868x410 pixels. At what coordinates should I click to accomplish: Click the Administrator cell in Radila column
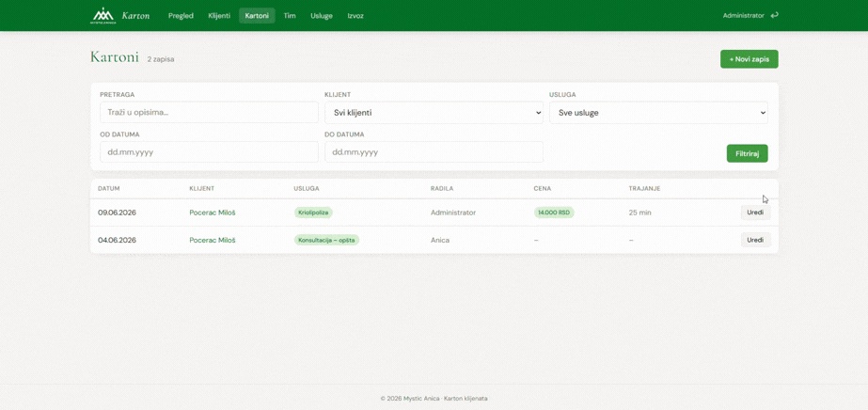(453, 213)
